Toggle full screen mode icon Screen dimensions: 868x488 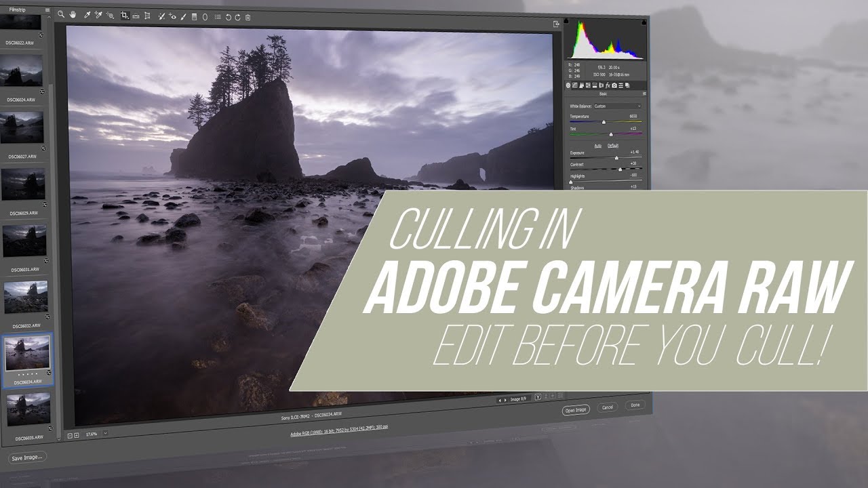click(557, 24)
